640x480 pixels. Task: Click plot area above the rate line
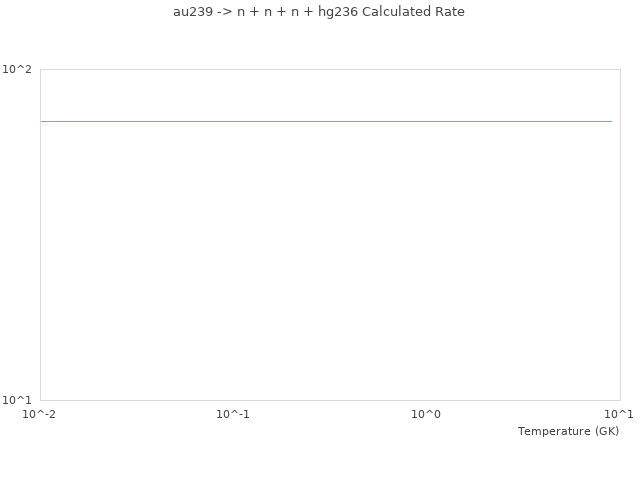coord(326,95)
